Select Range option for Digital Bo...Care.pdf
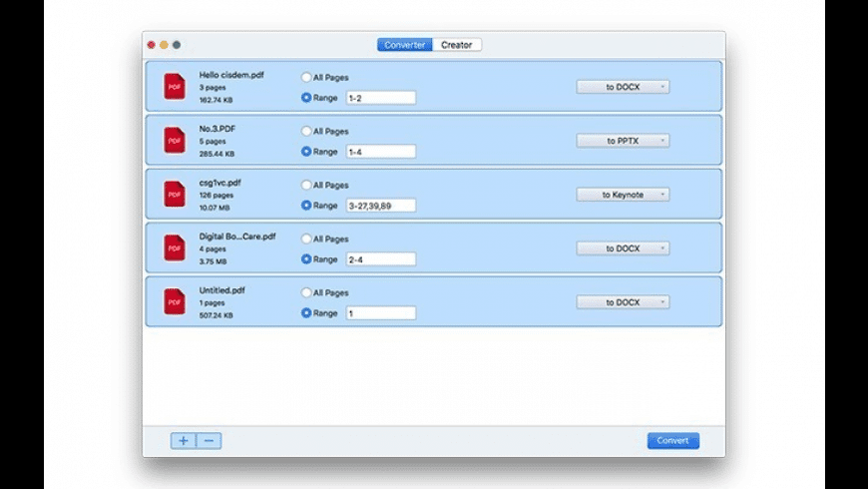 coord(306,258)
